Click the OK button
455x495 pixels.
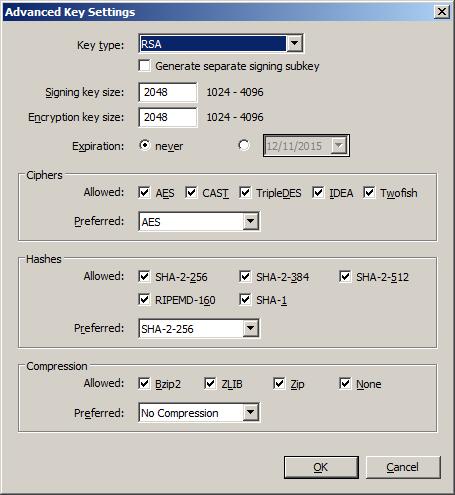click(321, 467)
